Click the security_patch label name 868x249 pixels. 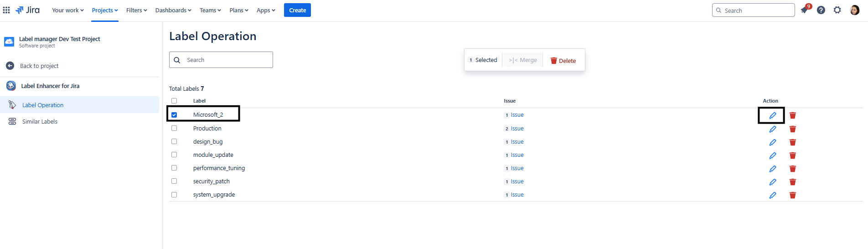(x=211, y=181)
